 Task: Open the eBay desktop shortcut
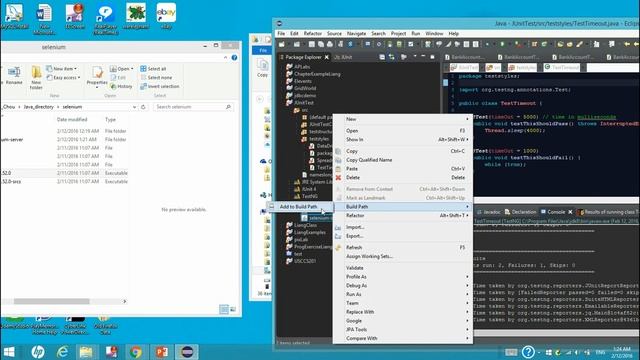pyautogui.click(x=166, y=17)
